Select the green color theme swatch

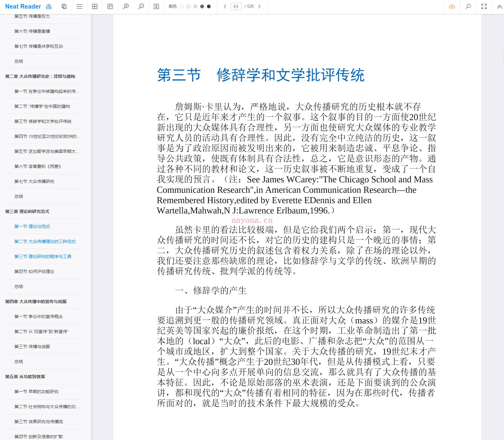(195, 6)
